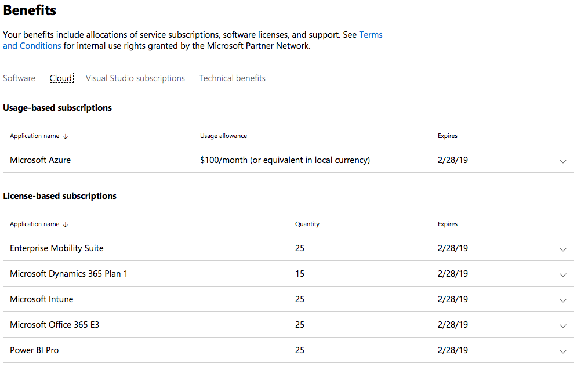
Task: Click the Microsoft Azure application name
Action: (40, 160)
